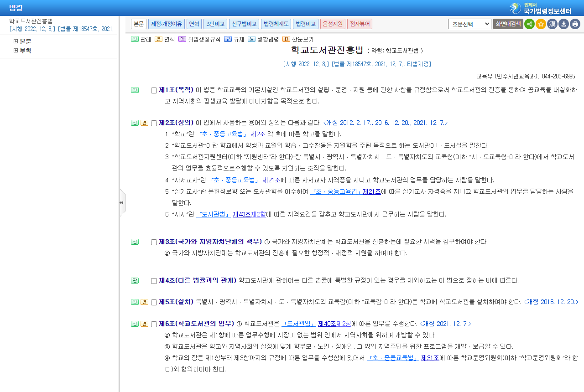584x392 pixels.
Task: Click the 「도서관법」 link in 제6조
Action: pyautogui.click(x=299, y=324)
